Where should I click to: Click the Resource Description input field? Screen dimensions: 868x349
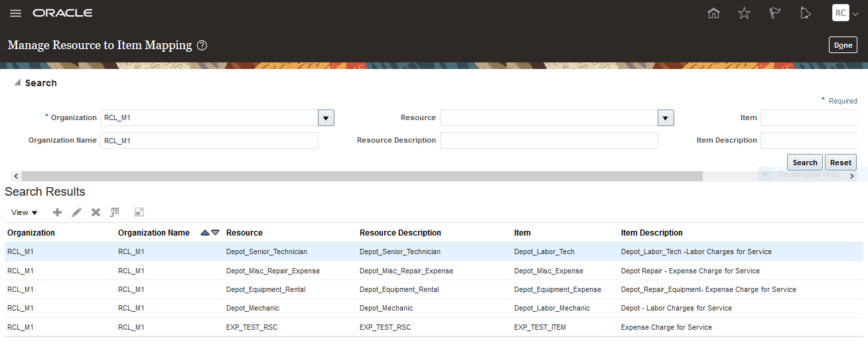(x=549, y=141)
